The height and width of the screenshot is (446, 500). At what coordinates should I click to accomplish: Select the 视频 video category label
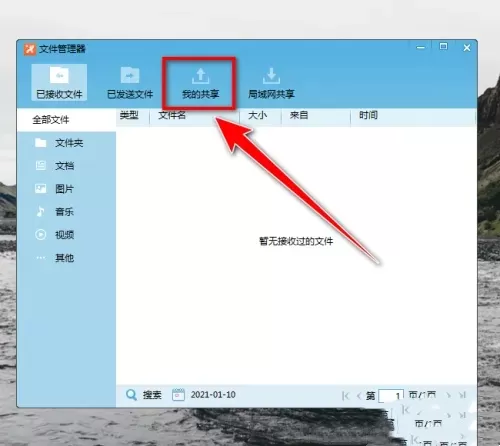[x=64, y=235]
